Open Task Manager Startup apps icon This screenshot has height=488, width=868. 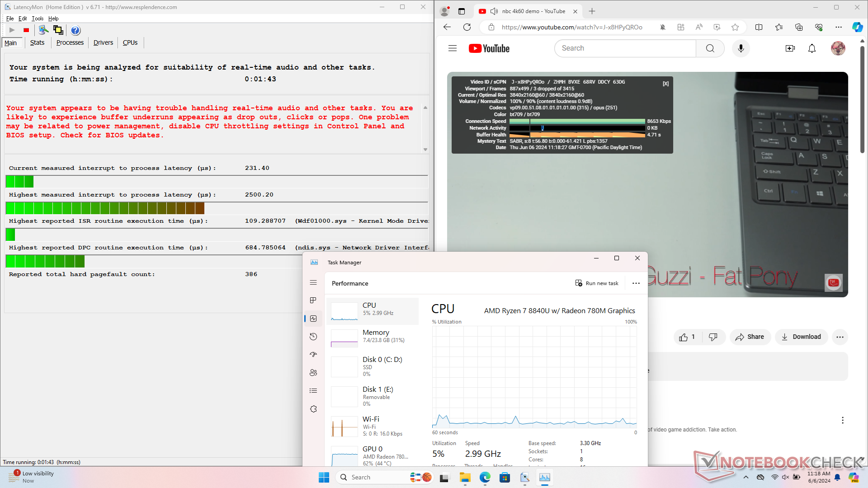[x=313, y=355]
